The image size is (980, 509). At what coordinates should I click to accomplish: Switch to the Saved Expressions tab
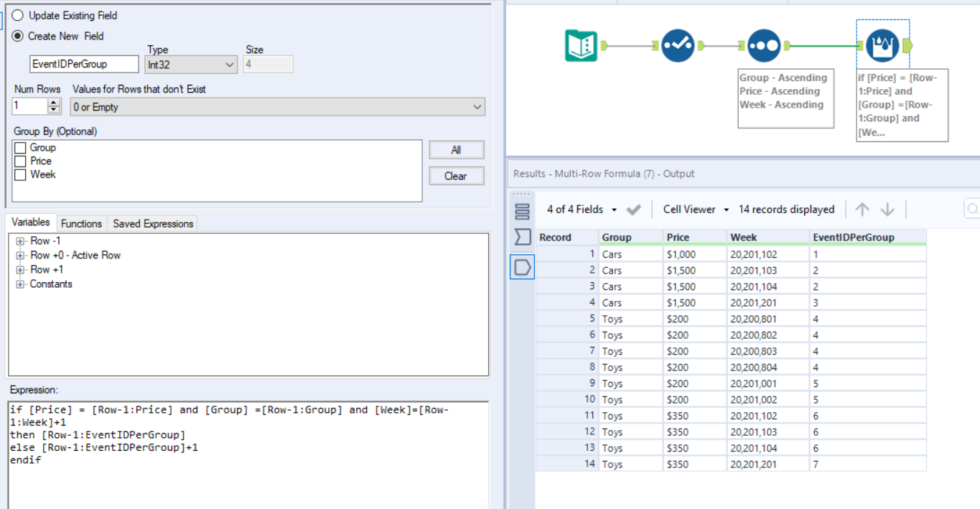point(153,224)
